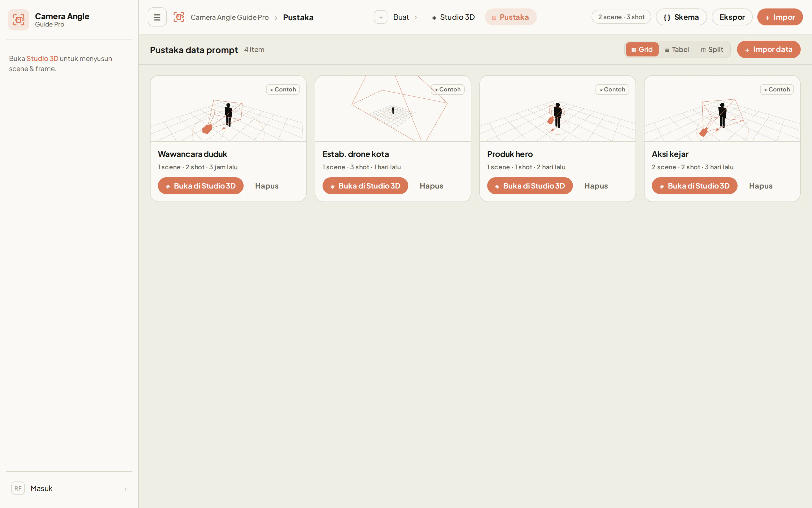
Task: Open the Studio 3D tab
Action: click(453, 17)
